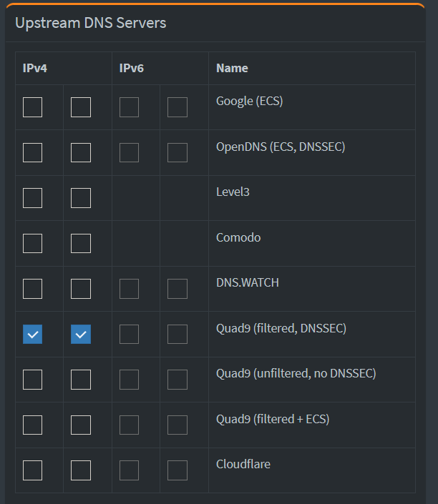Select OpenDNS secondary IPv6 checkbox
The image size is (438, 504).
[177, 153]
